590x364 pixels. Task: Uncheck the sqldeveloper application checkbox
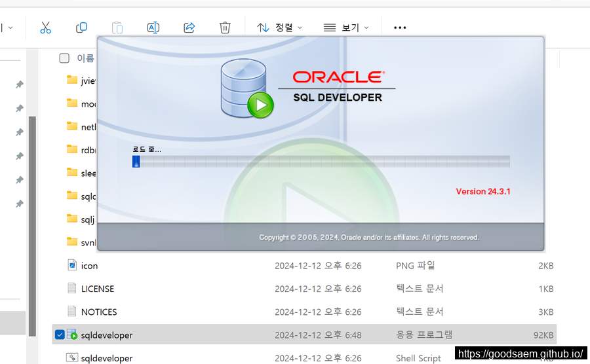[60, 335]
